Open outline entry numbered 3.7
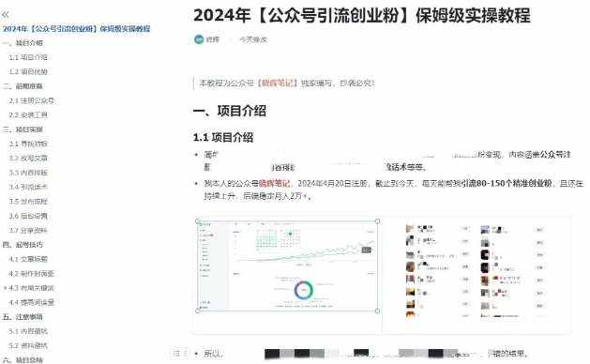Viewport: 590px width, 364px height. (28, 231)
